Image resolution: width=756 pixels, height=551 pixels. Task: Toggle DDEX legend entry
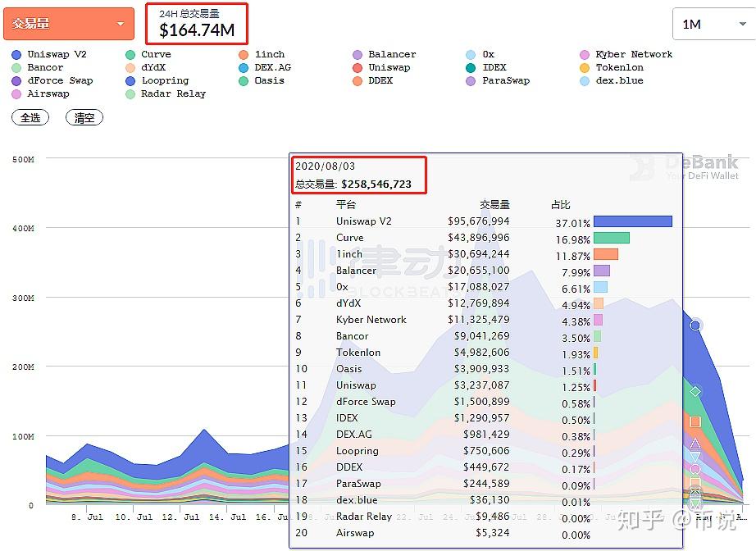(373, 80)
